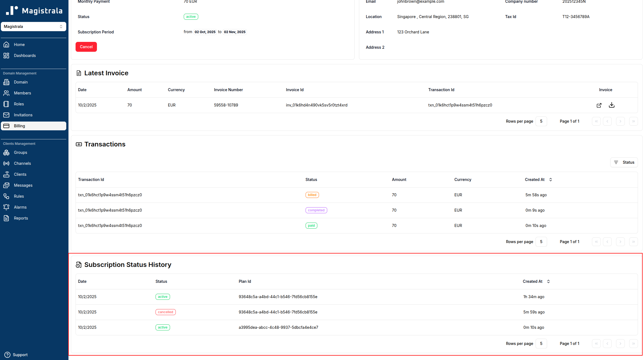Click the cancelled status badge in history
644x360 pixels.
[x=165, y=312]
